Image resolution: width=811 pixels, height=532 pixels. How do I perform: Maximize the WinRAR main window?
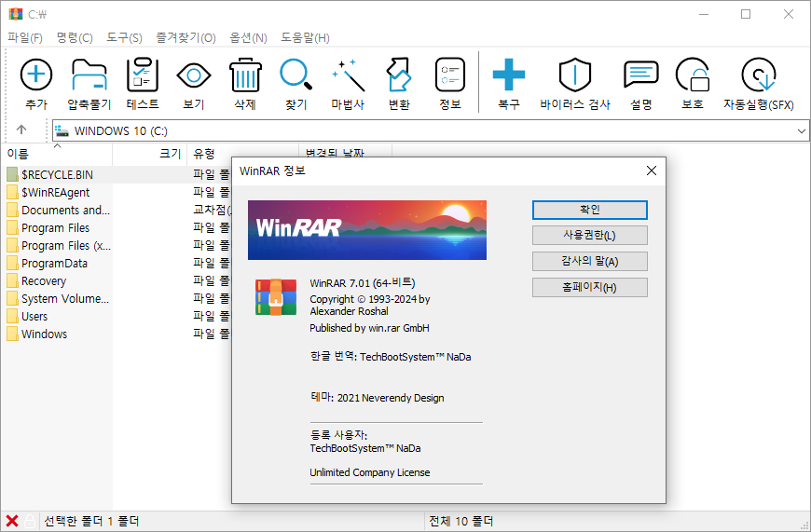746,14
